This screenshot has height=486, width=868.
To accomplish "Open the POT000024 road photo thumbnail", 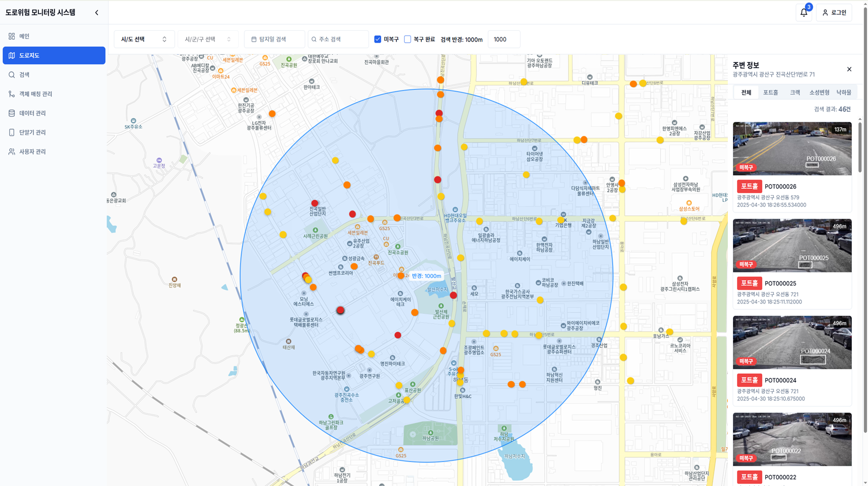I will point(792,342).
